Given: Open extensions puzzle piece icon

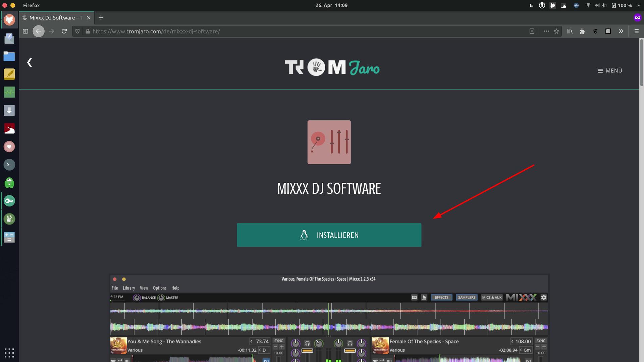Looking at the screenshot, I should tap(583, 31).
